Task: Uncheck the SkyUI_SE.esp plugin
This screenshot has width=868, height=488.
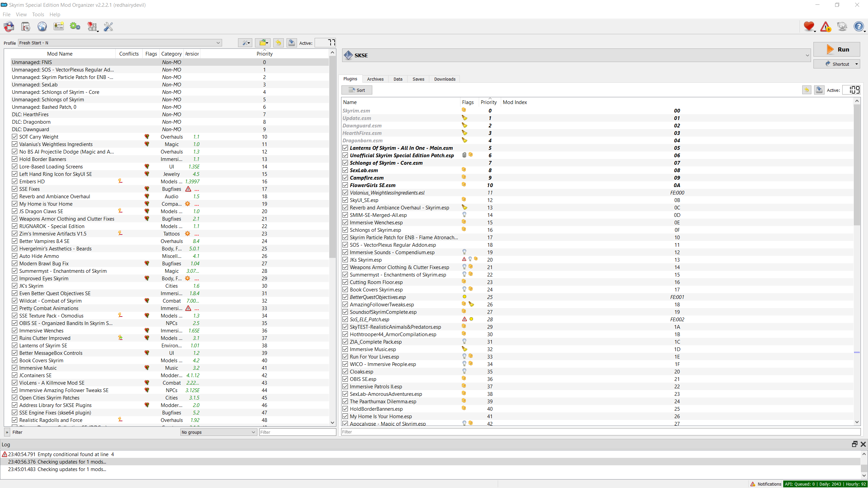Action: 345,200
